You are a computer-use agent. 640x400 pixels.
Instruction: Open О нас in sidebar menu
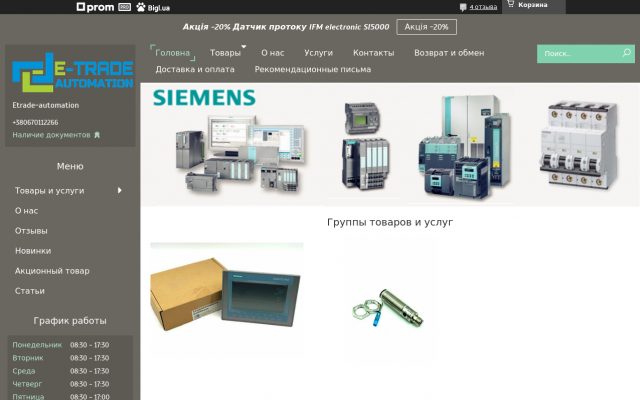(x=26, y=211)
